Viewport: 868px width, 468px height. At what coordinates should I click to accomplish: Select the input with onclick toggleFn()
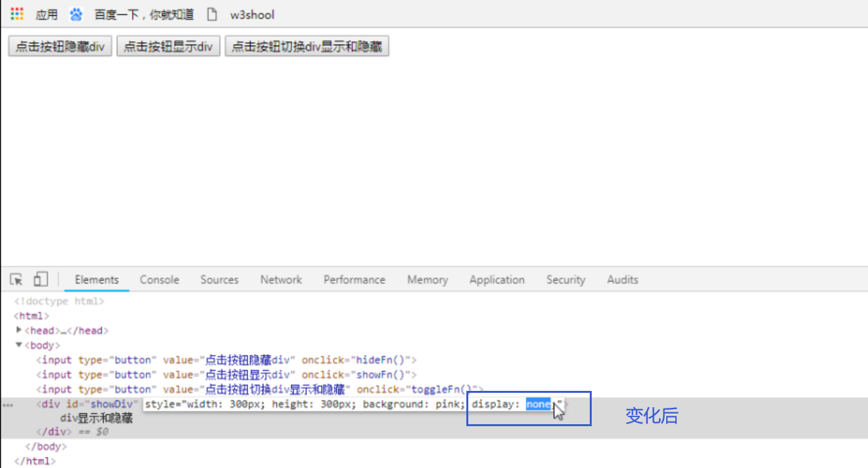[x=260, y=390]
